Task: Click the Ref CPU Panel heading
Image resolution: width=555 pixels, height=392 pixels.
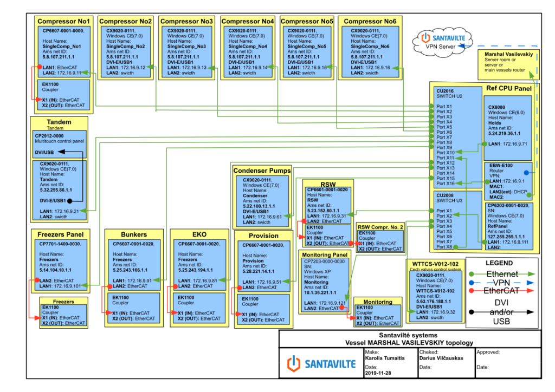Action: coord(508,88)
